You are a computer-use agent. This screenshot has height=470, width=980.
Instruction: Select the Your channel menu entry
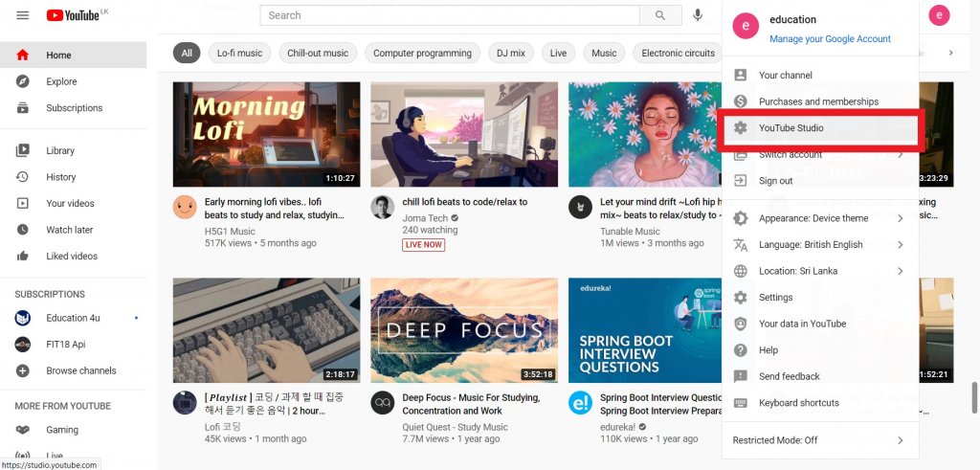click(x=819, y=75)
